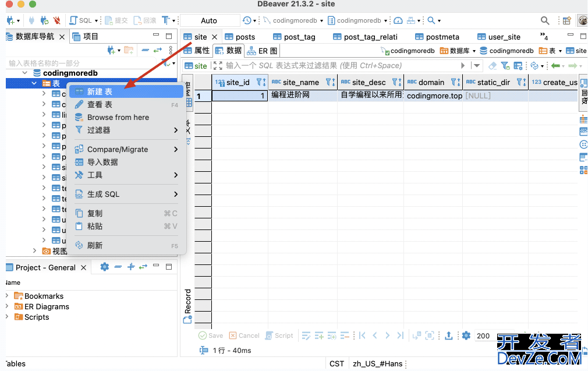Show hidden editor tabs overflow
Viewport: 588px width, 371px height.
pos(544,36)
